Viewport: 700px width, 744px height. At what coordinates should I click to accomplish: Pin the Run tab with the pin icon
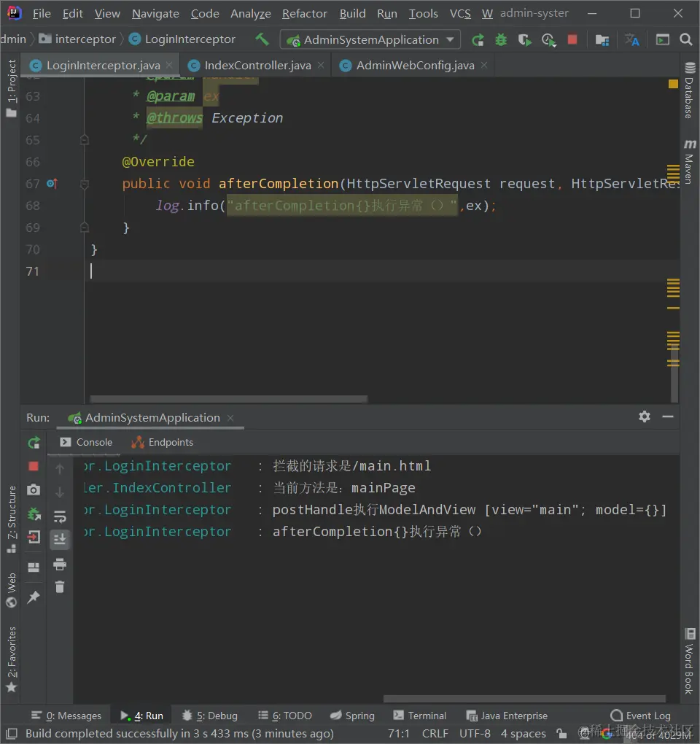pos(34,597)
